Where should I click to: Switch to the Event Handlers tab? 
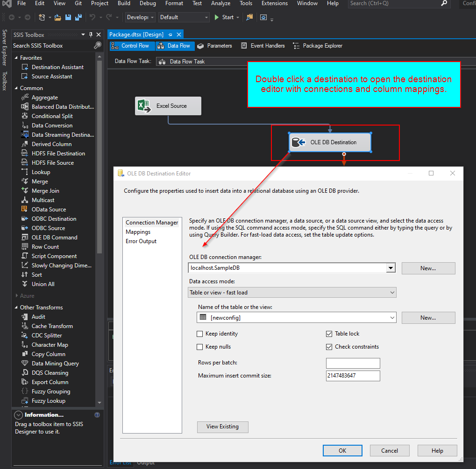(263, 46)
